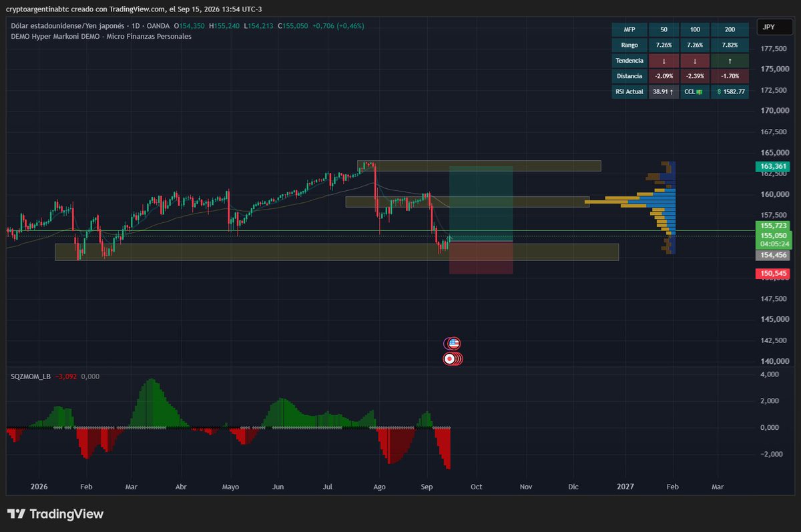Click the MFP table header cell

coord(629,29)
